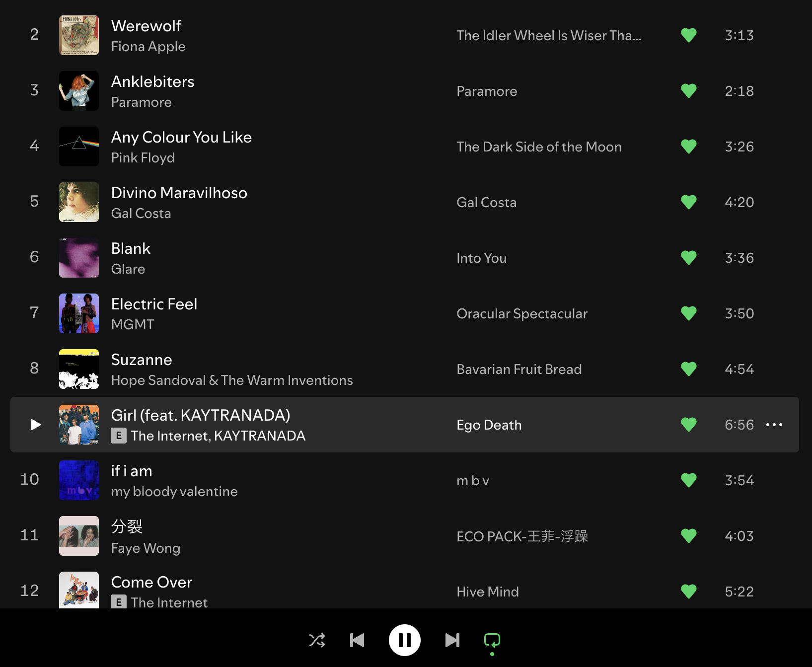Open the Paramore artist link under Anklebiters
The width and height of the screenshot is (812, 667).
pyautogui.click(x=142, y=102)
